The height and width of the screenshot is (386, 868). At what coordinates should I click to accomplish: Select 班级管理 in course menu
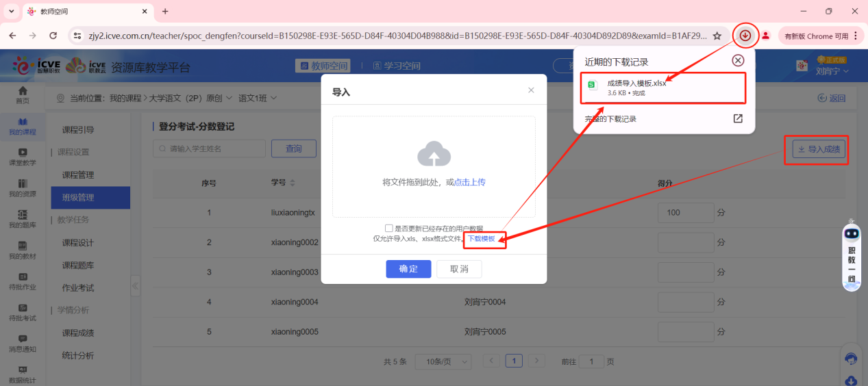point(90,198)
